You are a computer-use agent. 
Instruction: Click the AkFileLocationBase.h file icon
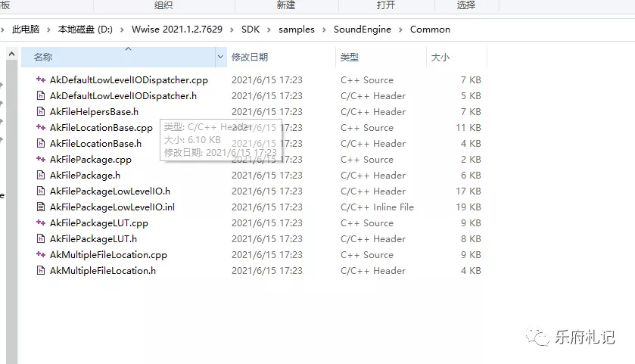41,143
